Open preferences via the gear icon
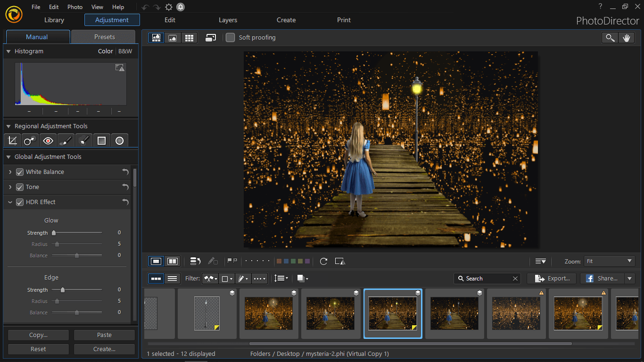Screen dimensions: 644x362 pos(169,7)
